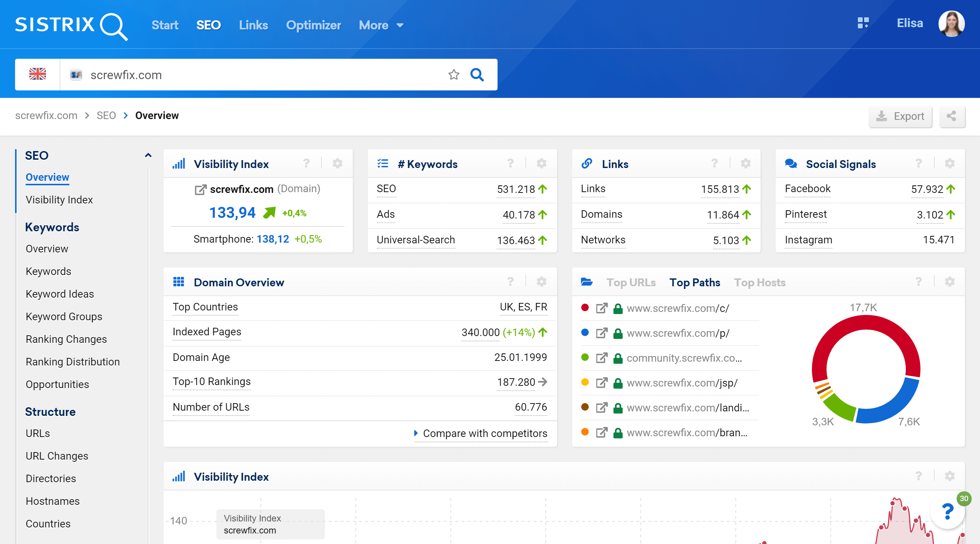Screen dimensions: 980x544
Task: Open settings gear of Links box
Action: click(746, 164)
